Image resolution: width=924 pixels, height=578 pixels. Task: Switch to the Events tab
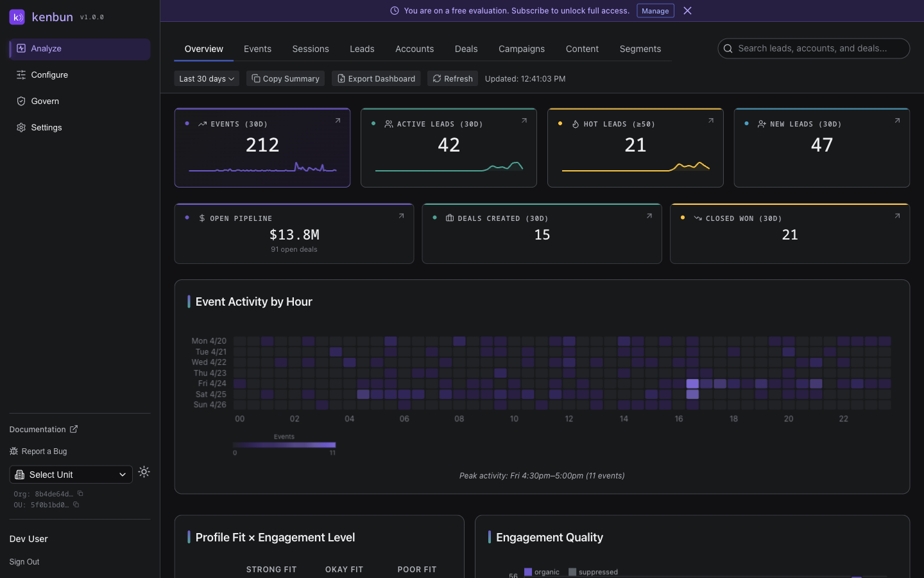click(257, 49)
